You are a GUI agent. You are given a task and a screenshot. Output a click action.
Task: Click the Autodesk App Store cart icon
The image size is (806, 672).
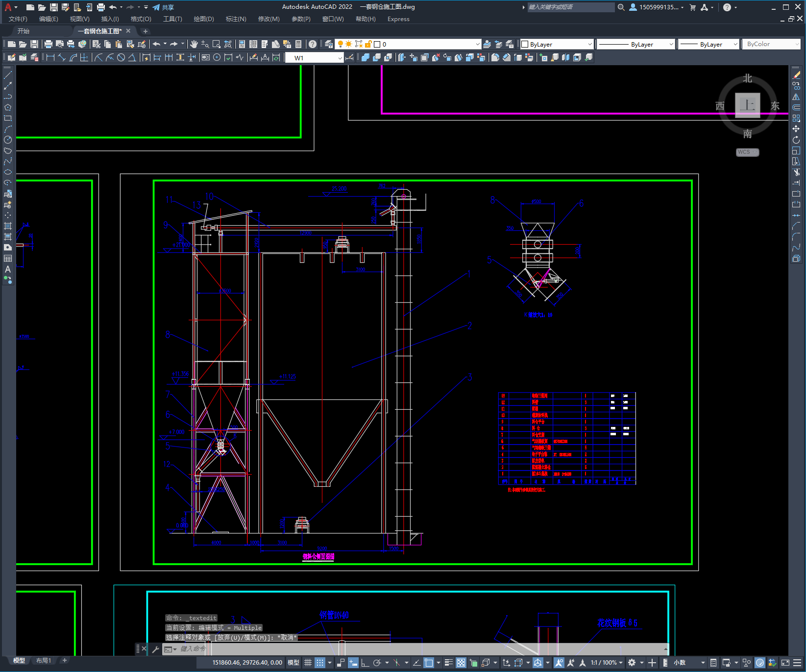pyautogui.click(x=693, y=7)
